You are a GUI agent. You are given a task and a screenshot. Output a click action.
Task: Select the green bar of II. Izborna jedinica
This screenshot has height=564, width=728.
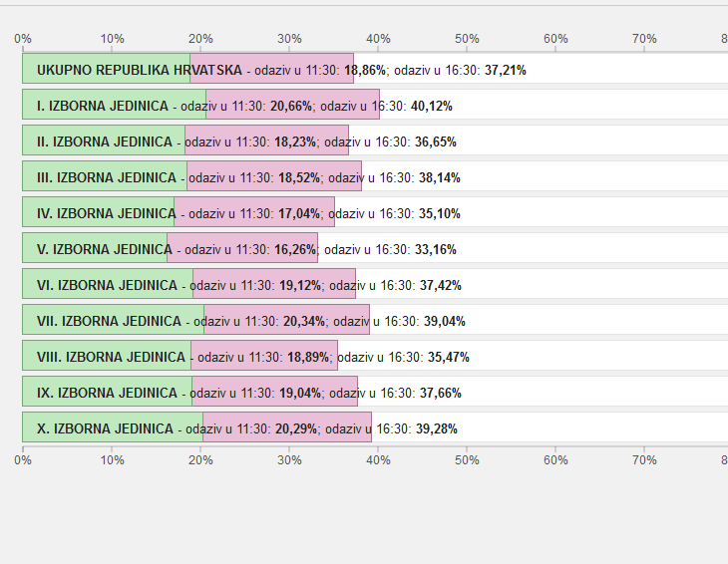(x=104, y=141)
